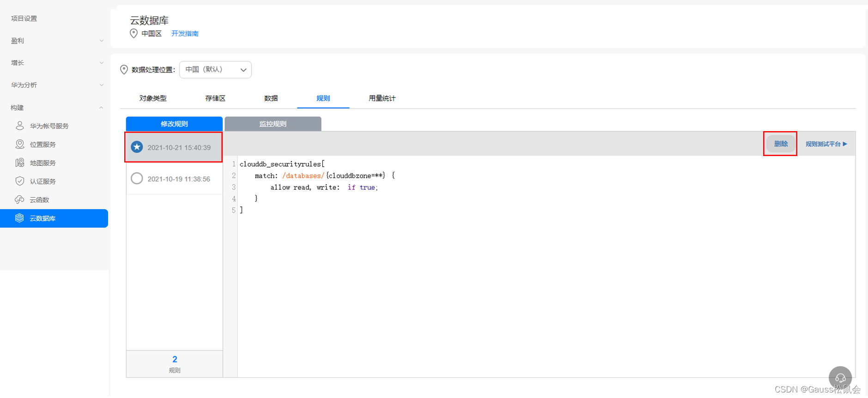Select 云数据库 in the sidebar

tap(54, 218)
